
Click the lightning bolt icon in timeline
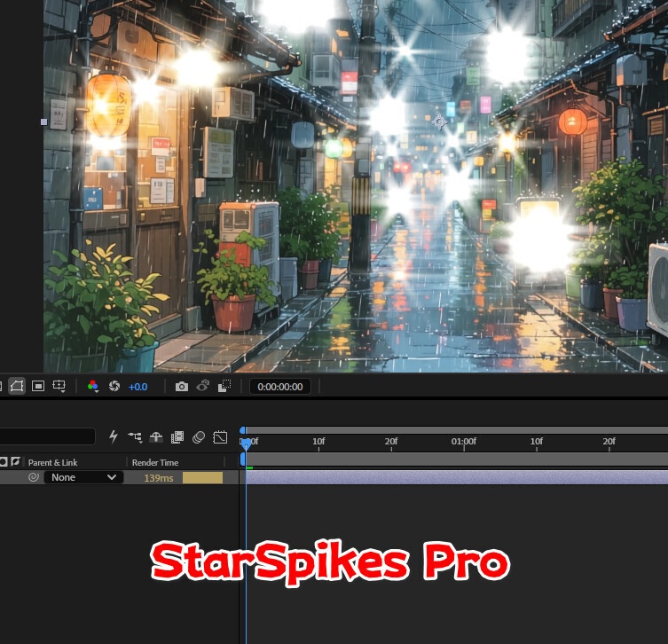coord(114,436)
